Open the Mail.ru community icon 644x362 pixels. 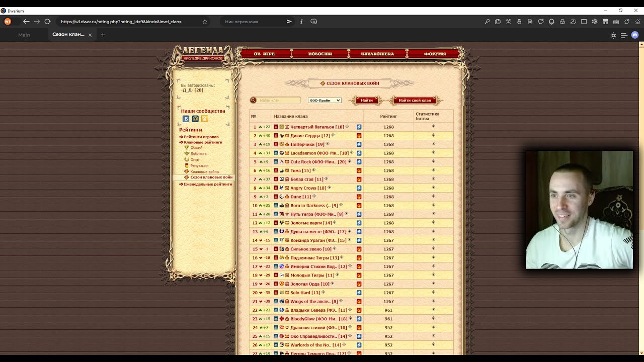tap(195, 119)
